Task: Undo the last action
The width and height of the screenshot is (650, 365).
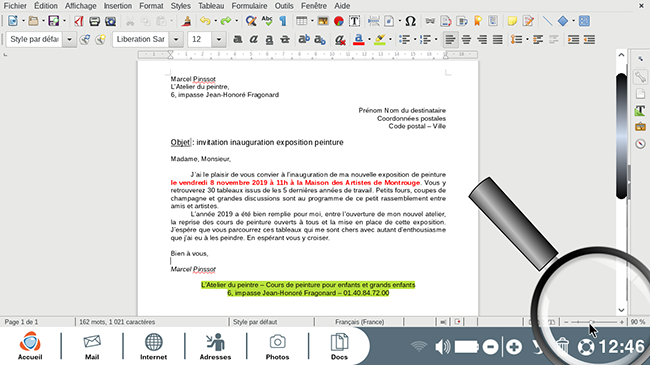Action: [x=205, y=21]
